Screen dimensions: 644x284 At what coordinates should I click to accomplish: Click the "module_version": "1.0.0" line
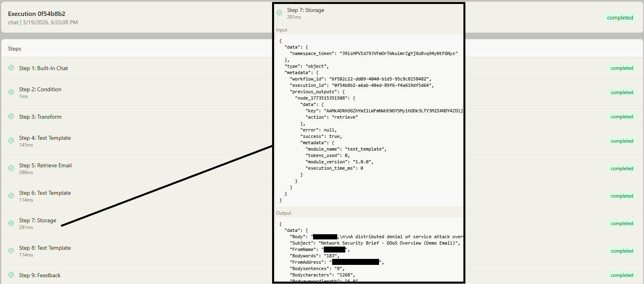click(339, 162)
